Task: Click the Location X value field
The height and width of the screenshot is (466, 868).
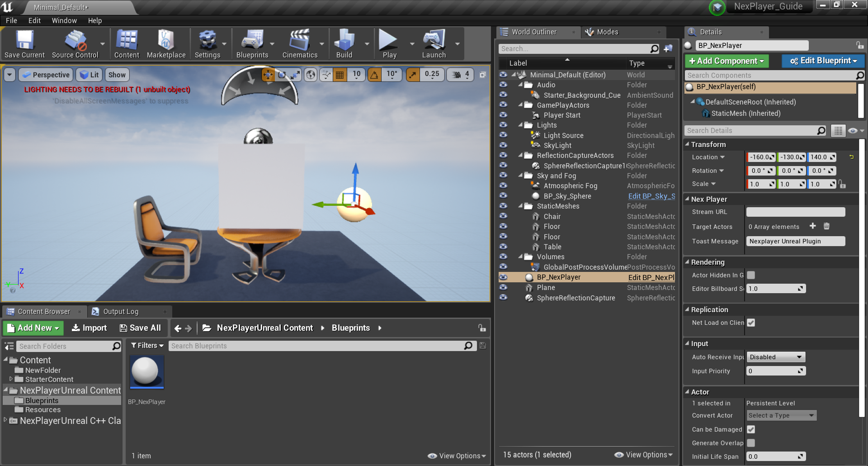Action: 761,157
